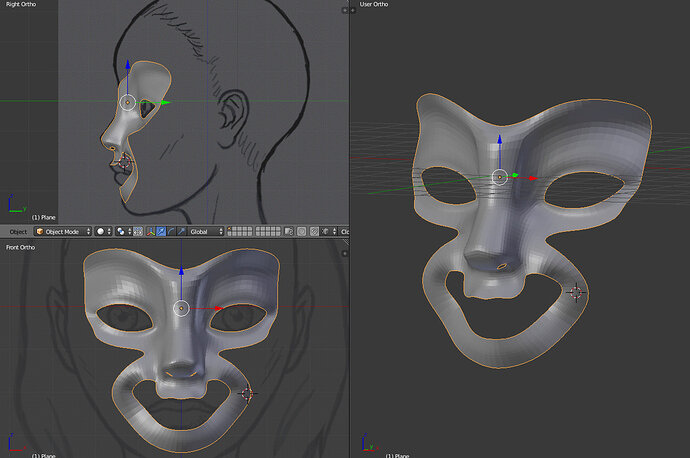Open the snap element type selector
Image resolution: width=690 pixels, height=458 pixels.
[x=329, y=231]
